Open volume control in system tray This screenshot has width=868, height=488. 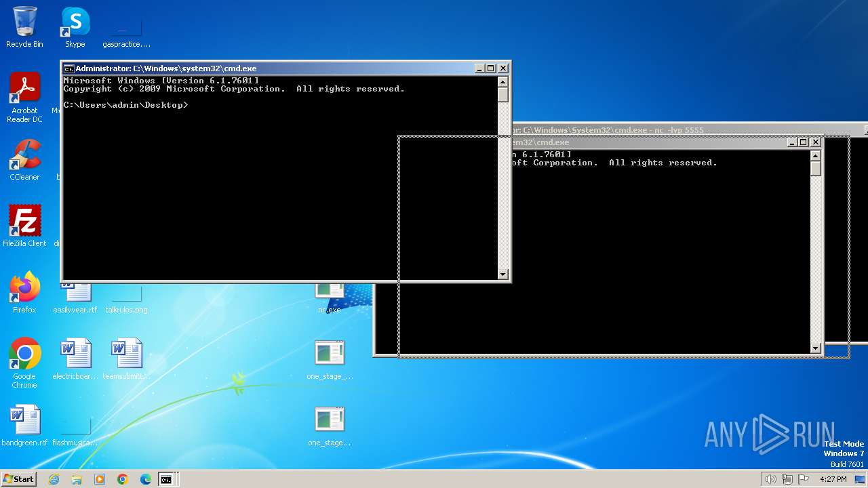pyautogui.click(x=771, y=479)
